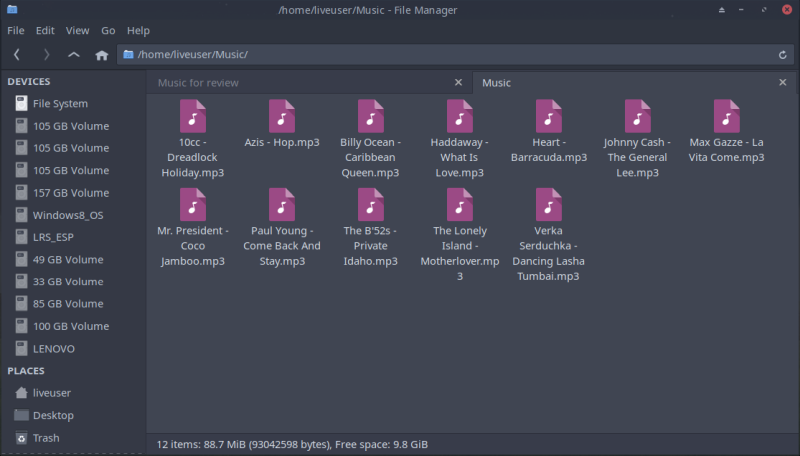Select the Max Gazze - La Vita Come.mp3 icon

coord(727,116)
